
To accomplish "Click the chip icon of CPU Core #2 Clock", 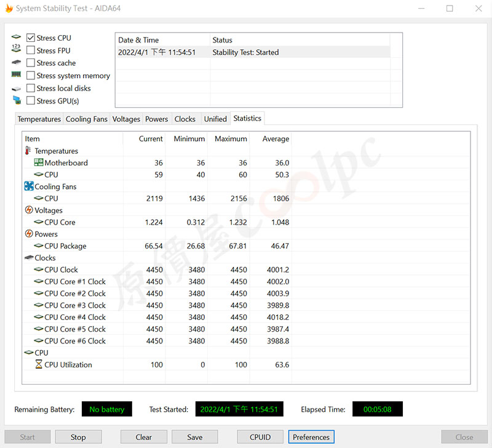I will pyautogui.click(x=39, y=293).
